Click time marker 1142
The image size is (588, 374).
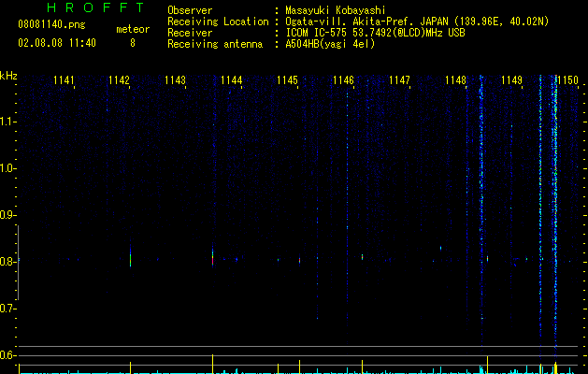(119, 80)
